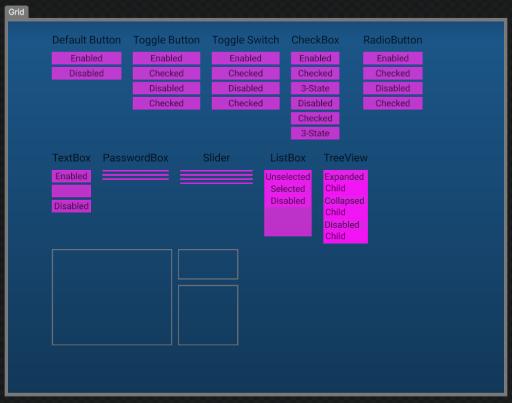The height and width of the screenshot is (403, 512).
Task: Click Disabled in Toggle Switch column
Action: pos(246,88)
